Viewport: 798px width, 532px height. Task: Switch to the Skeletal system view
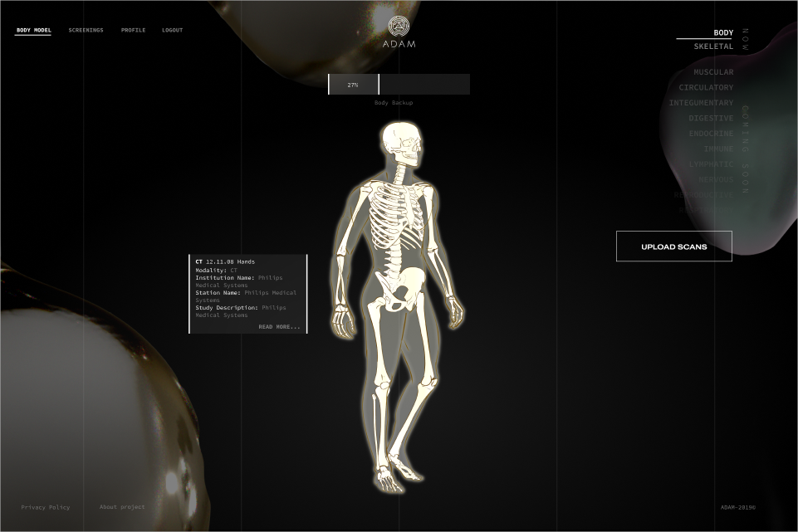pos(713,47)
